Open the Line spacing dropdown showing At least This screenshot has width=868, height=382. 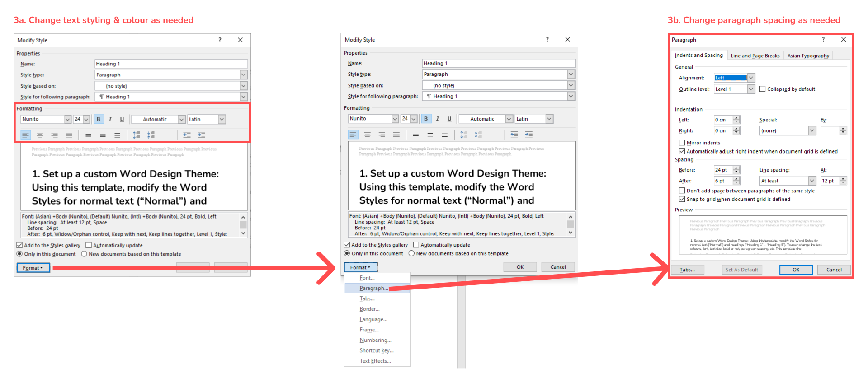tap(812, 181)
